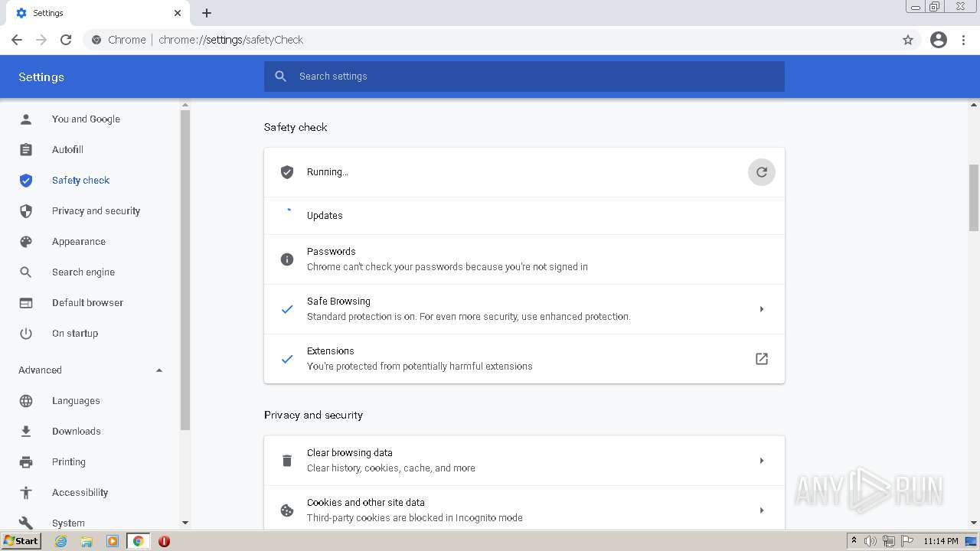The width and height of the screenshot is (980, 551).
Task: Expand the Safe Browsing row arrow
Action: tap(762, 309)
